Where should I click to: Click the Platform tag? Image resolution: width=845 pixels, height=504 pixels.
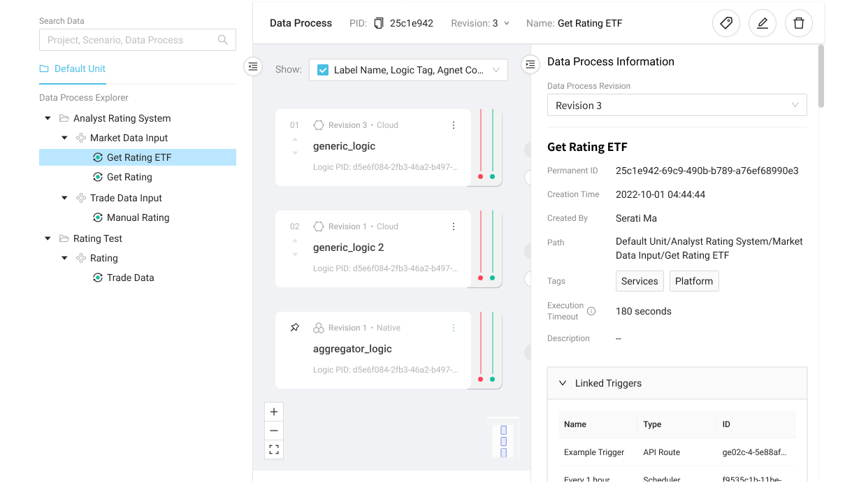694,281
